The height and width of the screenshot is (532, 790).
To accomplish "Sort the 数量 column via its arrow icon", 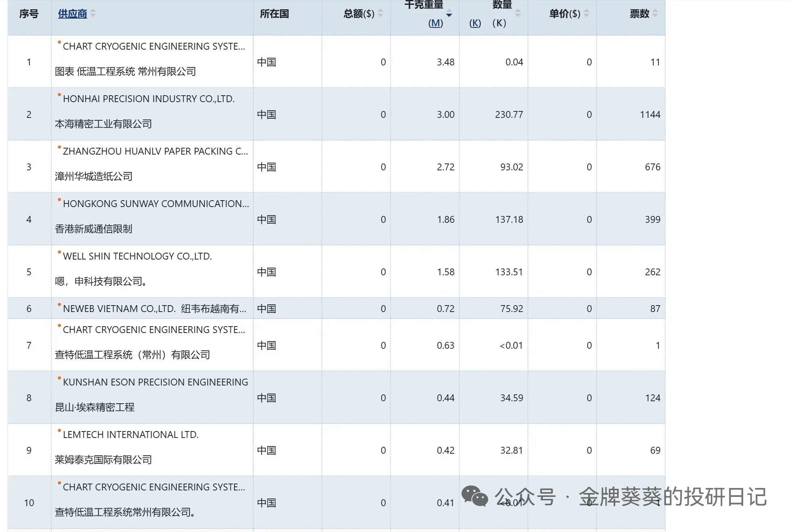I will 518,13.
